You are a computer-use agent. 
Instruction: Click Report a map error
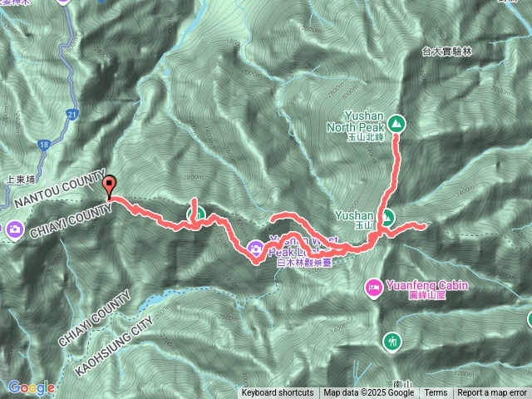tap(492, 393)
